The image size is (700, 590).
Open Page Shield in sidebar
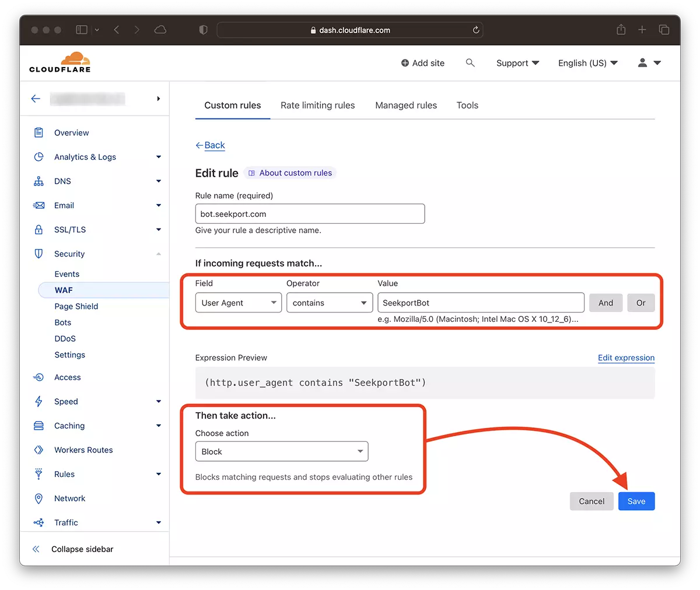(76, 306)
